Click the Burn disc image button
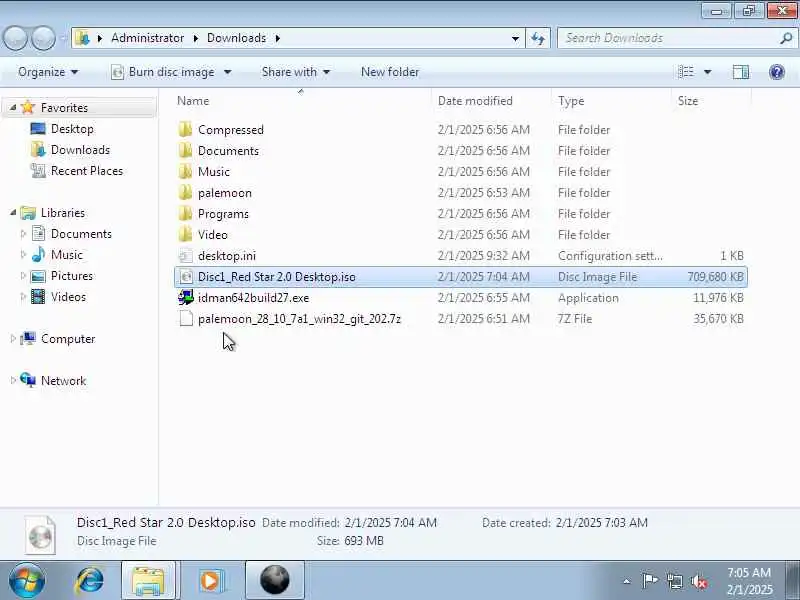The image size is (800, 600). click(163, 72)
